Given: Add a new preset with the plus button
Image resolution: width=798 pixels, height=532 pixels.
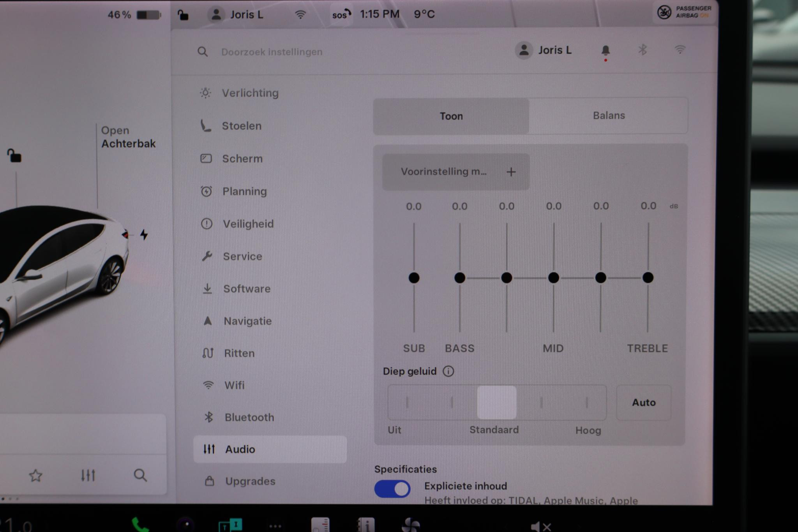Looking at the screenshot, I should tap(511, 172).
